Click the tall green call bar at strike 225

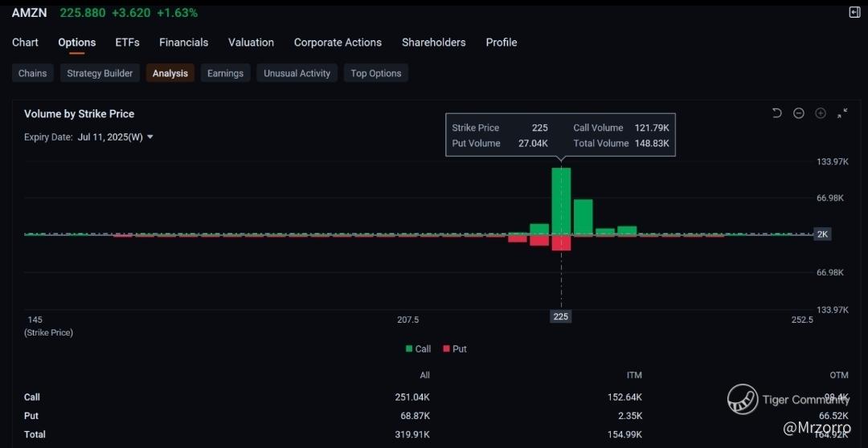(x=561, y=201)
